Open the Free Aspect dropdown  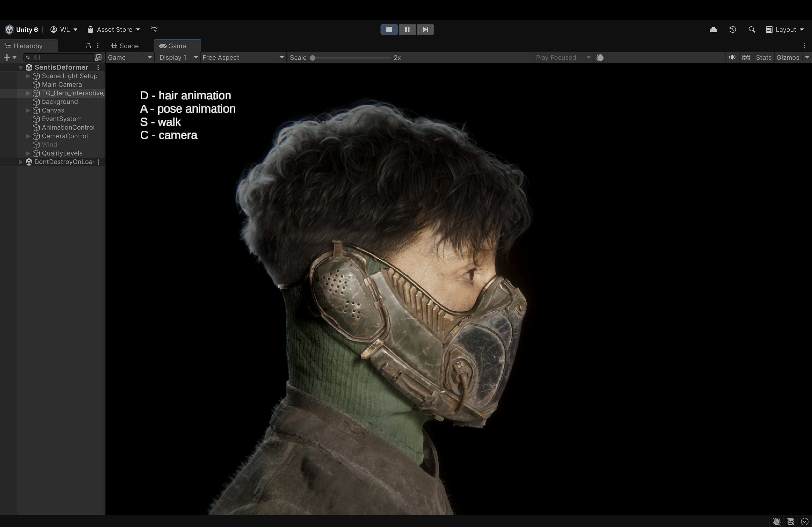[x=243, y=58]
